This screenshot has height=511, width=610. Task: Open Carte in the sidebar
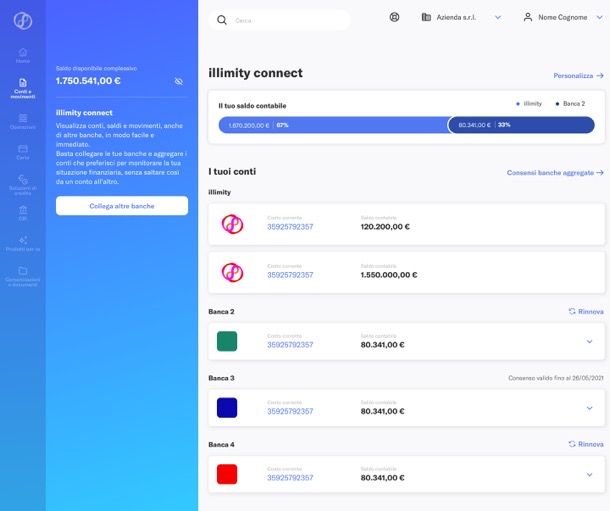(x=23, y=152)
